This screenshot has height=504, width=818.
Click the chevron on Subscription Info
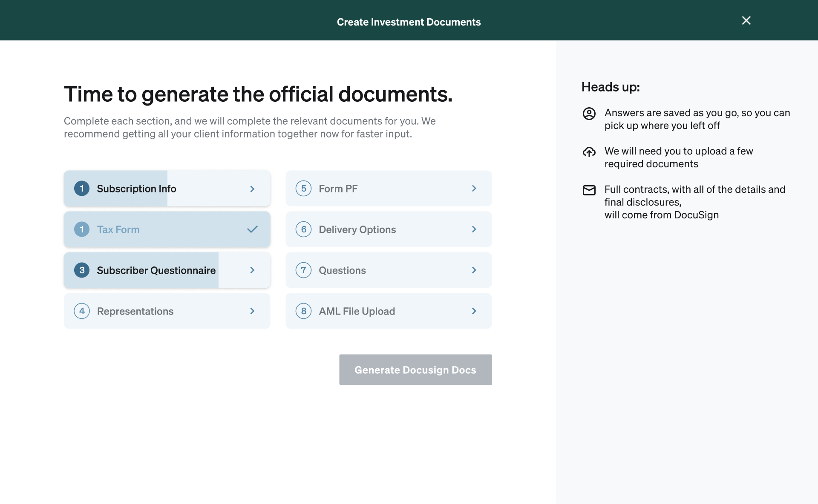click(x=252, y=189)
